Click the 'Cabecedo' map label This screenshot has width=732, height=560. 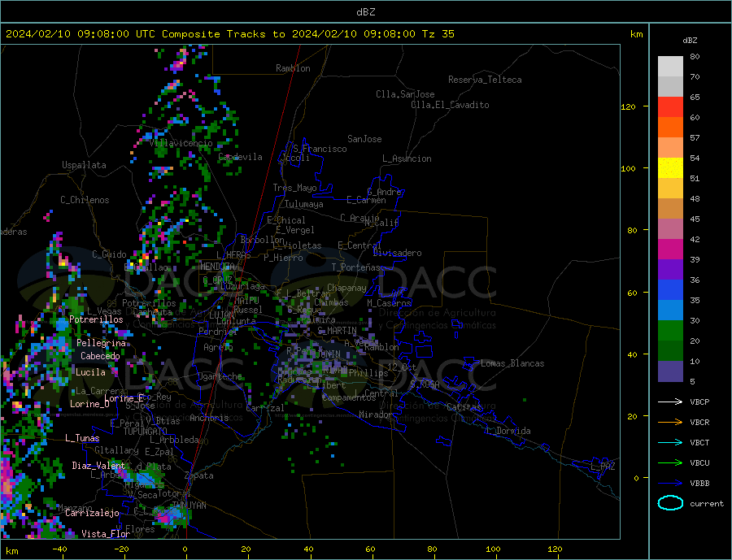click(100, 356)
